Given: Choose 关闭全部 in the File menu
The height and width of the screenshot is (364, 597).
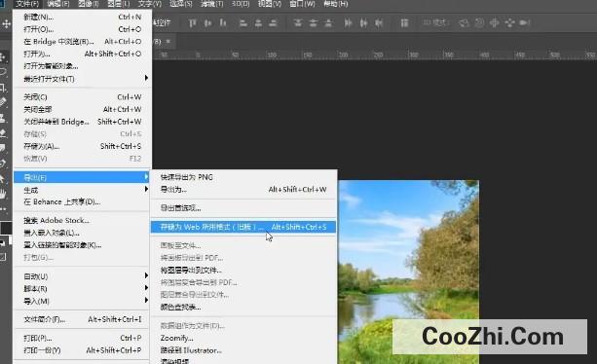Looking at the screenshot, I should pyautogui.click(x=82, y=109).
